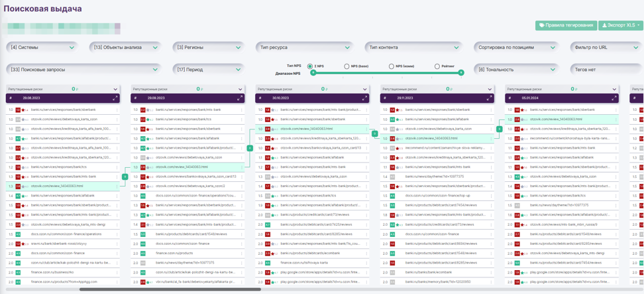Image resolution: width=644 pixels, height=294 pixels.
Task: Click the right handle of NPS range slider
Action: [461, 73]
